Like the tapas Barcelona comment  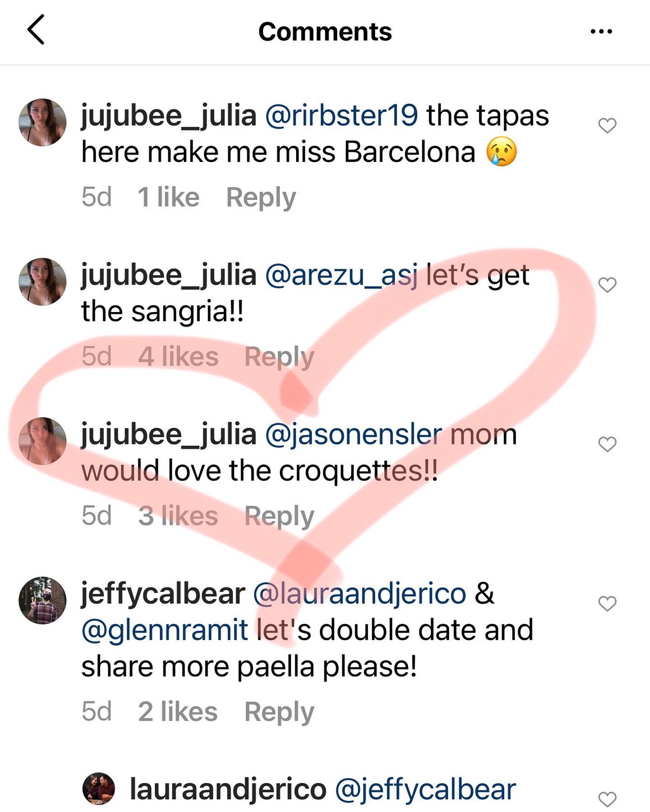607,125
